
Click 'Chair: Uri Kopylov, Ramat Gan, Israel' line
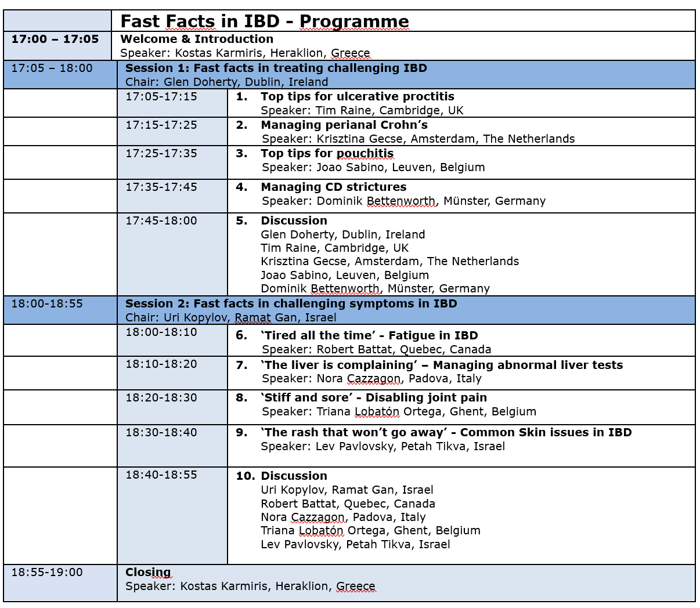tap(230, 317)
